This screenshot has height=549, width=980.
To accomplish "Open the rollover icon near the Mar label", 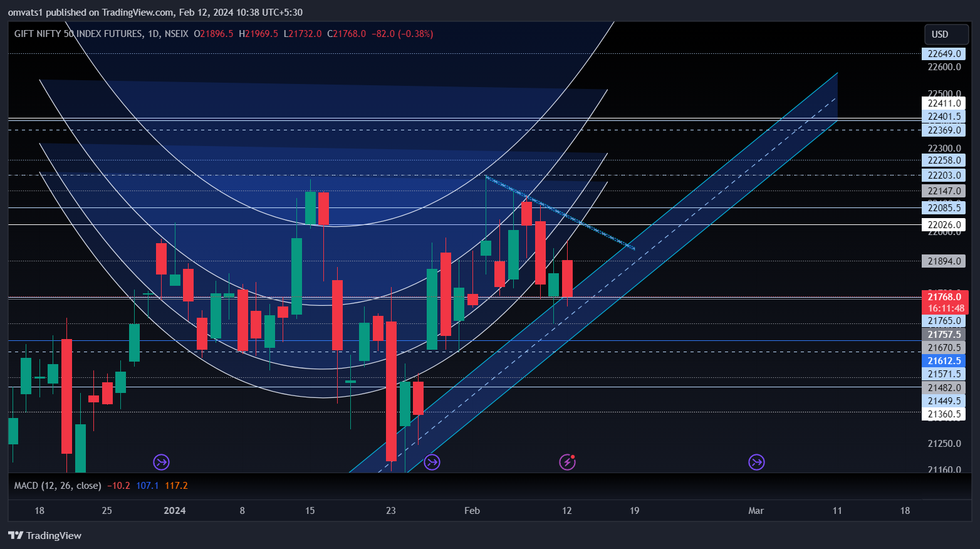I will 756,463.
